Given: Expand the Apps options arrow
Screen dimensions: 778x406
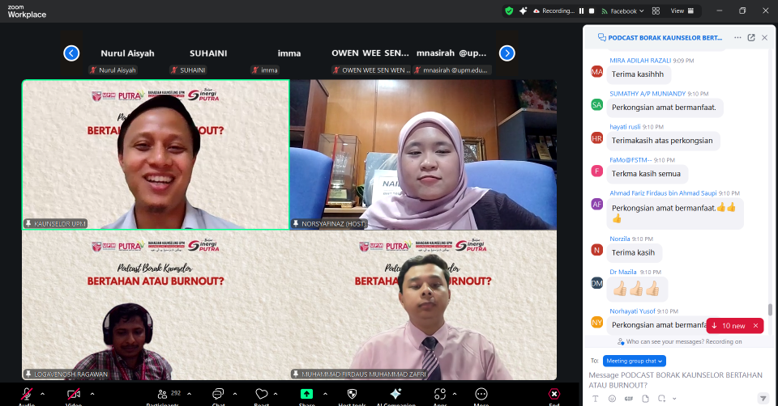Looking at the screenshot, I should point(454,394).
